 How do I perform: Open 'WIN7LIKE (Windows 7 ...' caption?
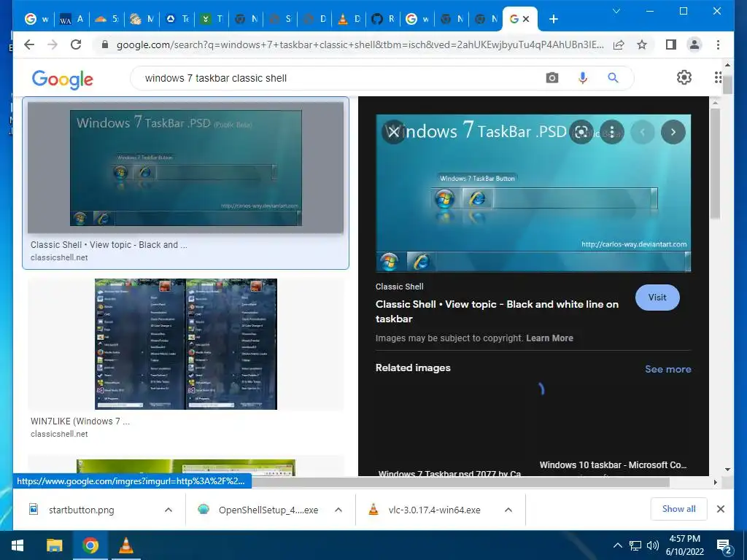click(x=80, y=421)
